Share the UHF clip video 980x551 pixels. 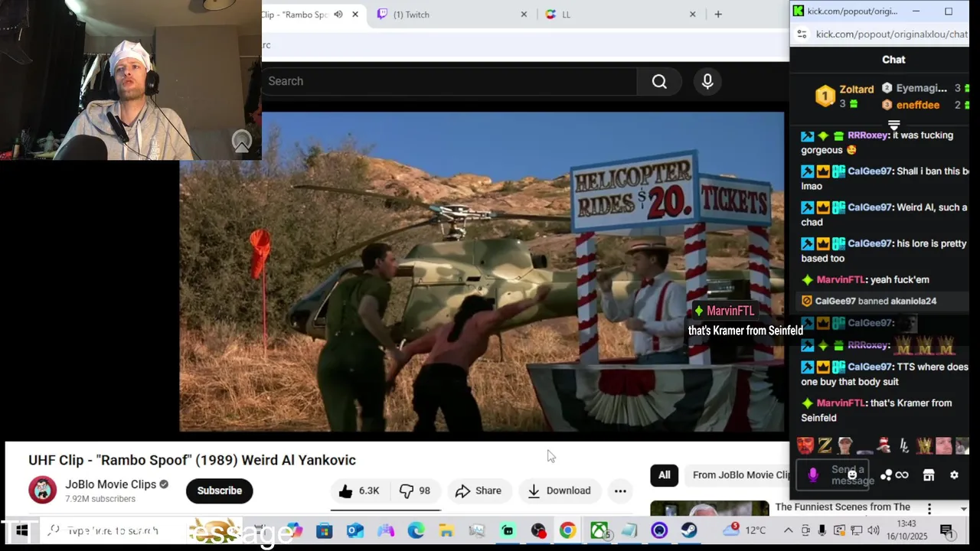pyautogui.click(x=479, y=491)
